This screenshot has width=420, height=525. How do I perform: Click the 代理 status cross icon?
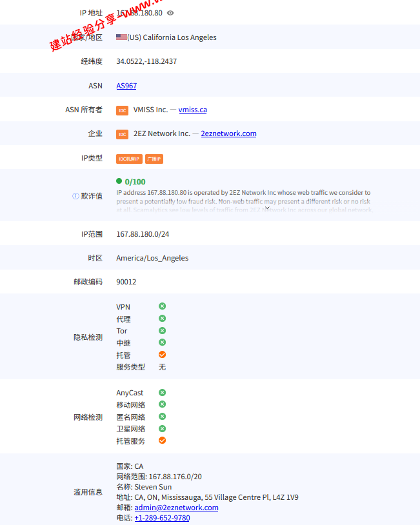[x=162, y=318]
